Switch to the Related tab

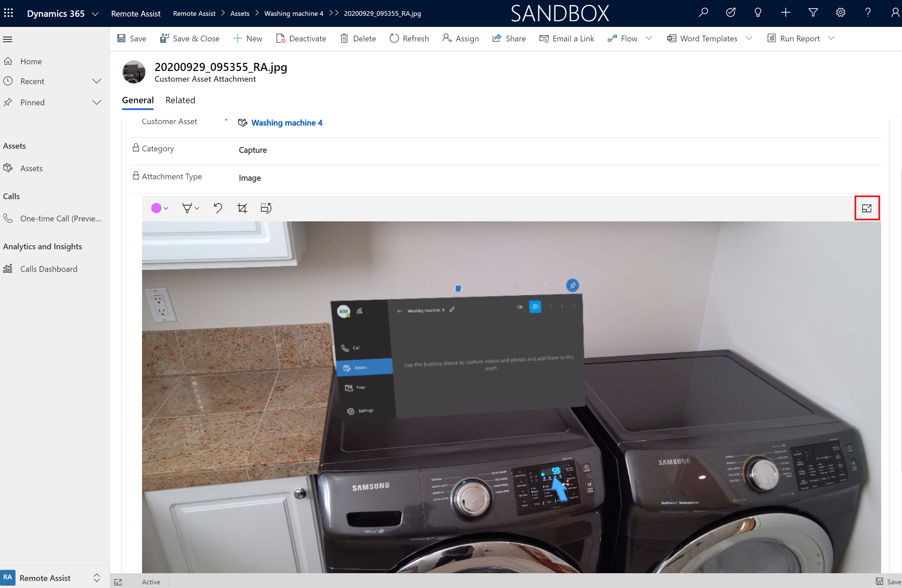(180, 100)
